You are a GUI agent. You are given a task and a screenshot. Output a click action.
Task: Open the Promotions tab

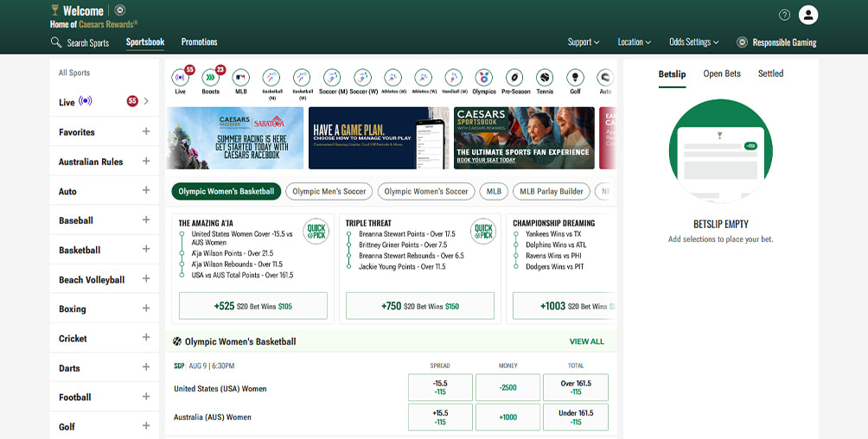coord(200,42)
